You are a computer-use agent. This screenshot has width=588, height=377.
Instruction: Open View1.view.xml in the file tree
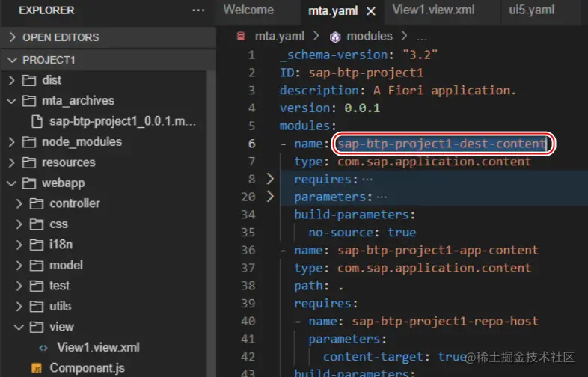coord(98,347)
